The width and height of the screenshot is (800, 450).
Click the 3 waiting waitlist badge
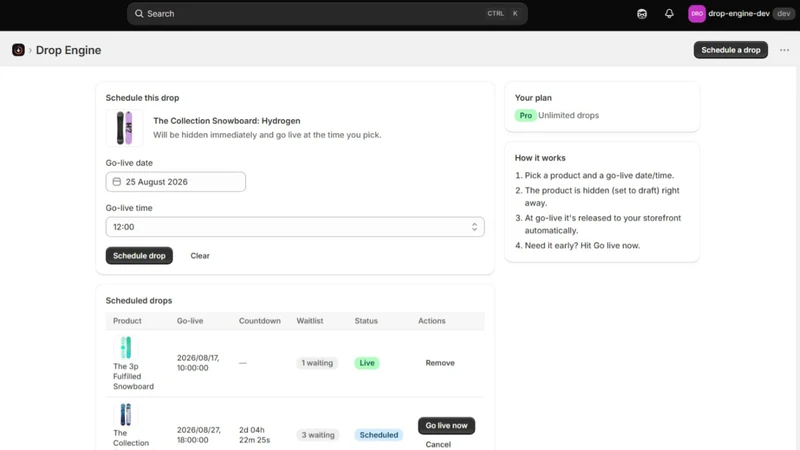318,435
